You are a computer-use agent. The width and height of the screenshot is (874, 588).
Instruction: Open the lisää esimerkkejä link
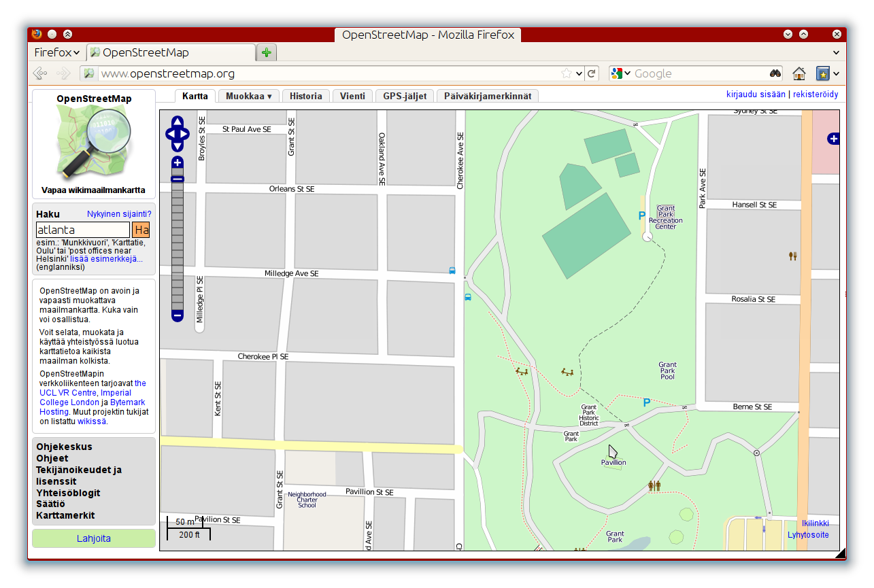pyautogui.click(x=106, y=258)
